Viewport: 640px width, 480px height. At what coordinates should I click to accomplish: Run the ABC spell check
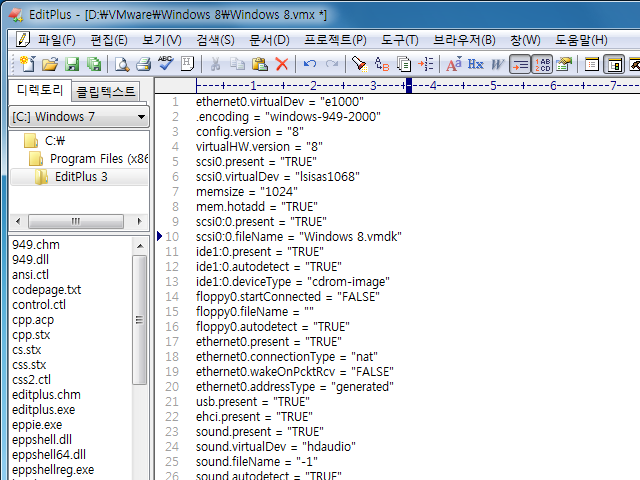pos(166,64)
